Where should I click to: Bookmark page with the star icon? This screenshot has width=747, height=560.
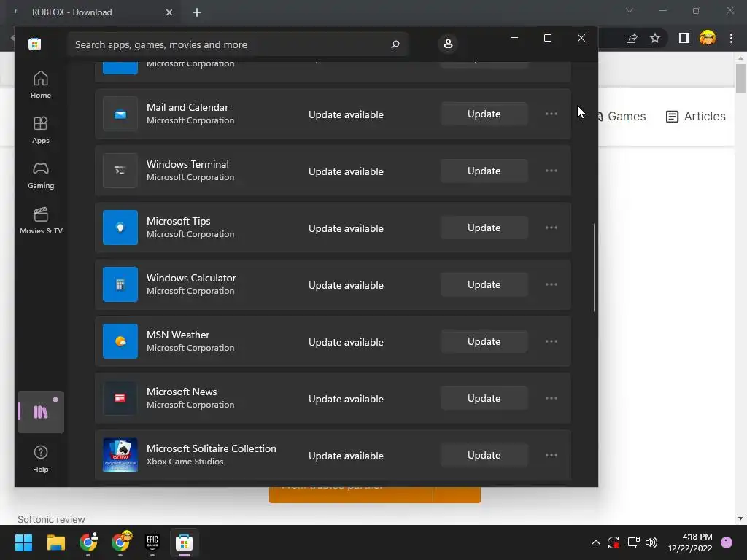(x=655, y=38)
